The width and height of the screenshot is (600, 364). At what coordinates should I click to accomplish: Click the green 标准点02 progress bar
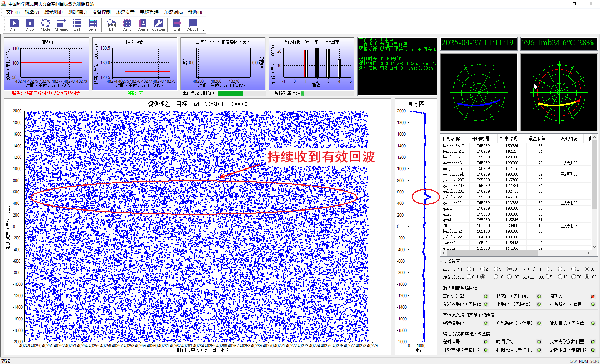click(x=230, y=93)
